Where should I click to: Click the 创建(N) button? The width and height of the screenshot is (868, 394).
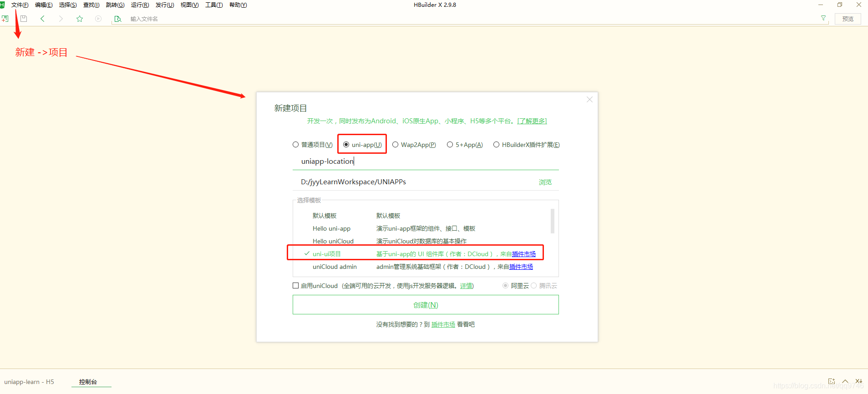click(x=426, y=305)
